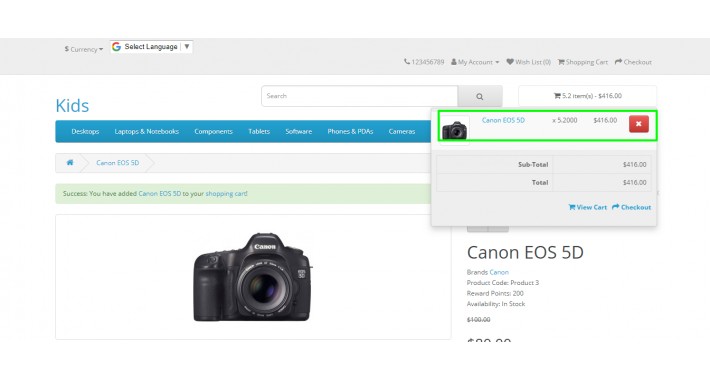Click Checkout in the top bar
The image size is (710, 380).
[x=633, y=62]
